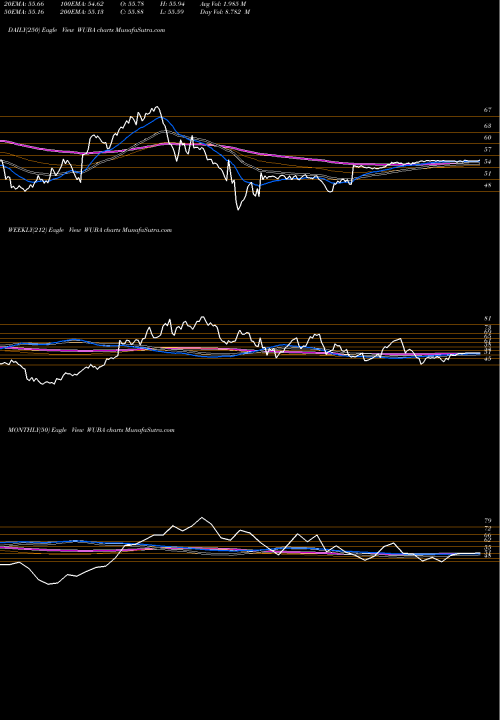Click the 81 price label on weekly chart

click(487, 318)
